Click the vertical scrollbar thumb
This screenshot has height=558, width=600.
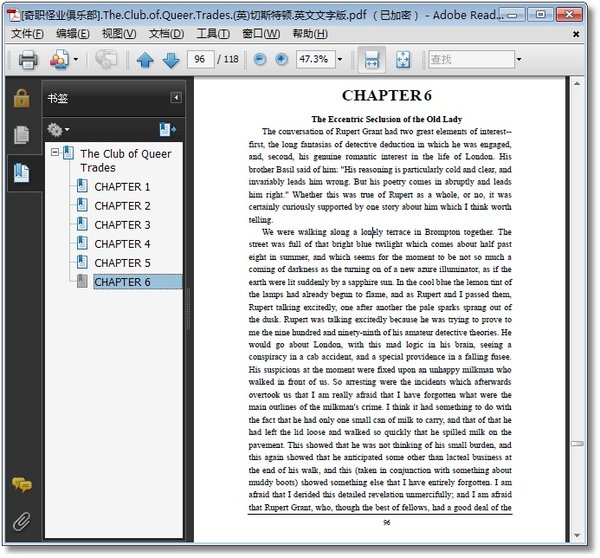click(577, 444)
